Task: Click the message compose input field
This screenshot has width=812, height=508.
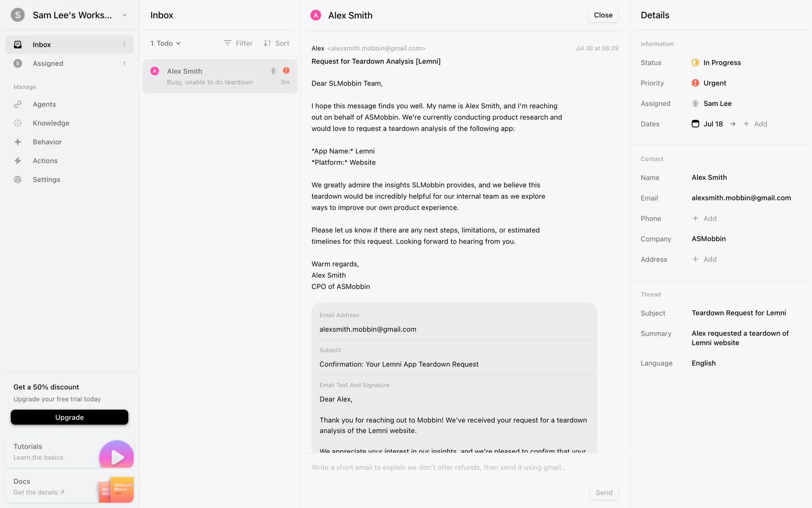Action: 439,467
